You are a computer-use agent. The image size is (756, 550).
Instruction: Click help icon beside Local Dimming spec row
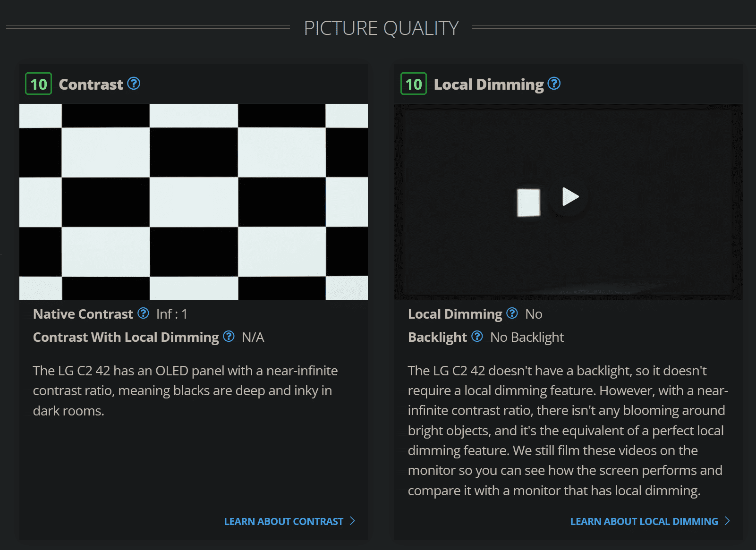pyautogui.click(x=512, y=313)
